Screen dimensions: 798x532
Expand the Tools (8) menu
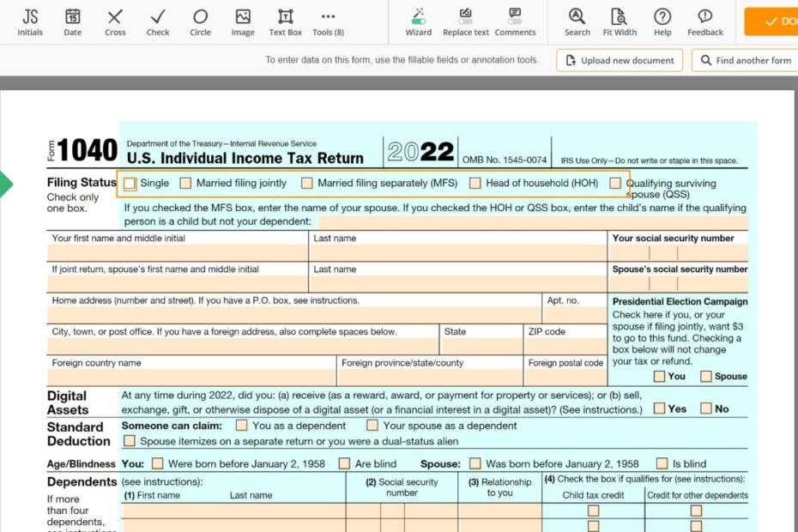point(327,21)
